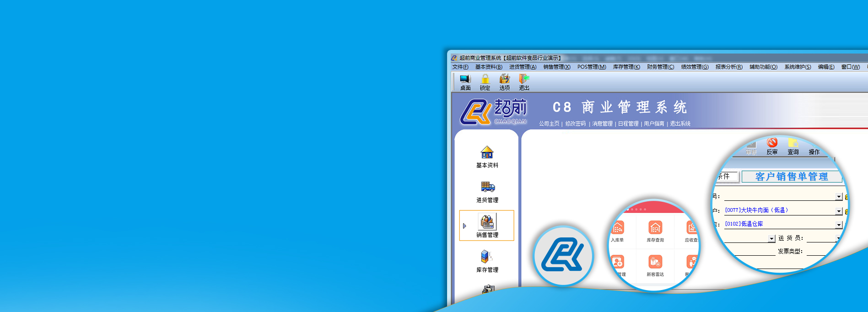Click the 退出系统 link
The width and height of the screenshot is (868, 312).
tap(680, 124)
